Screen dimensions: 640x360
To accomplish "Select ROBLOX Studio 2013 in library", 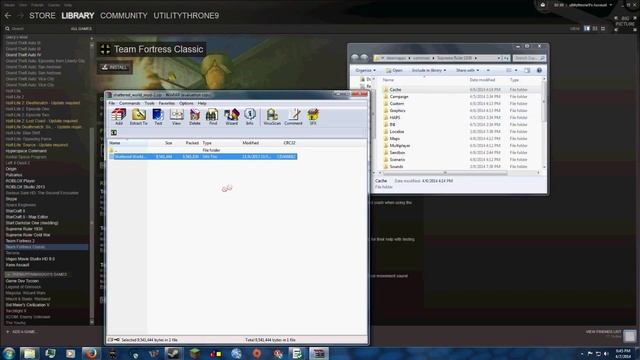I will point(25,187).
